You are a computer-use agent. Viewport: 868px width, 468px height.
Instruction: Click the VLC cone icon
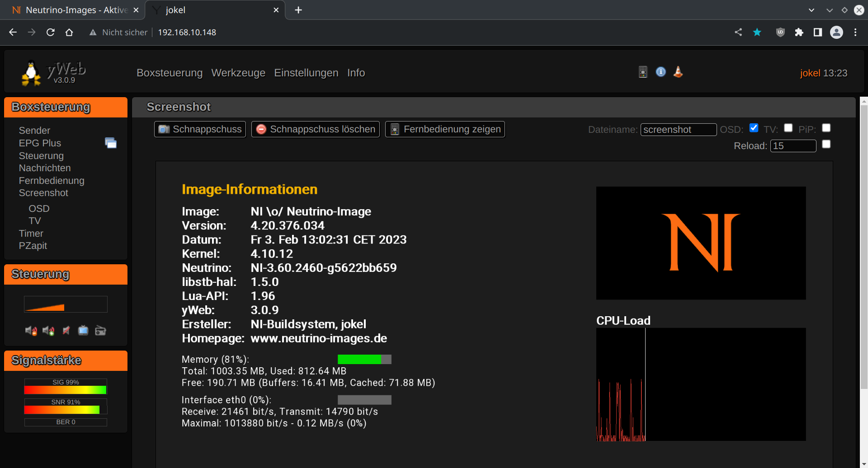click(678, 72)
